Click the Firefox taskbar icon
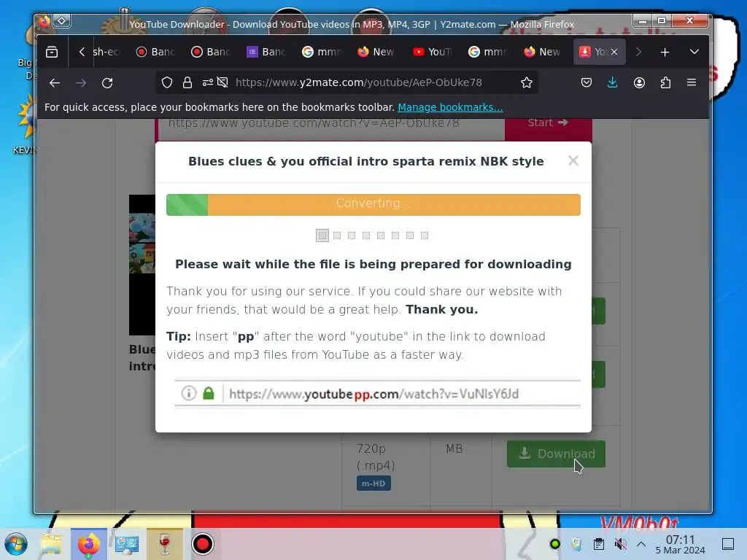The width and height of the screenshot is (747, 560). click(x=88, y=544)
